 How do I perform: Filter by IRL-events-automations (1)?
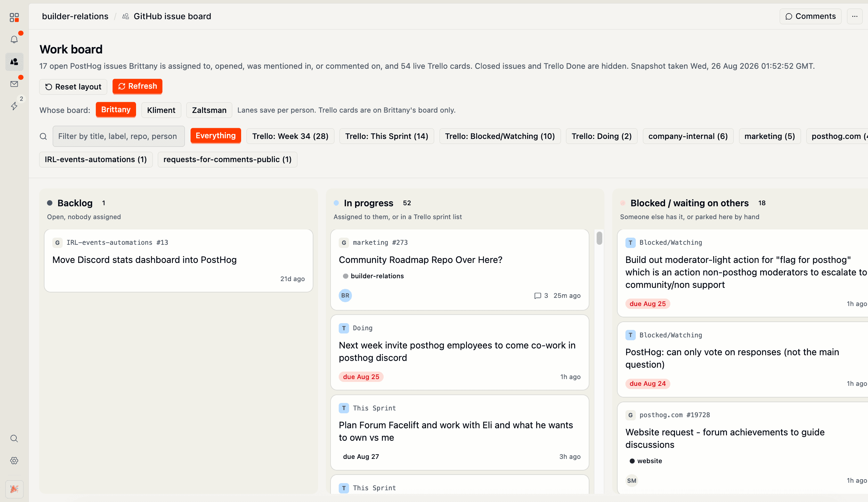coord(96,159)
